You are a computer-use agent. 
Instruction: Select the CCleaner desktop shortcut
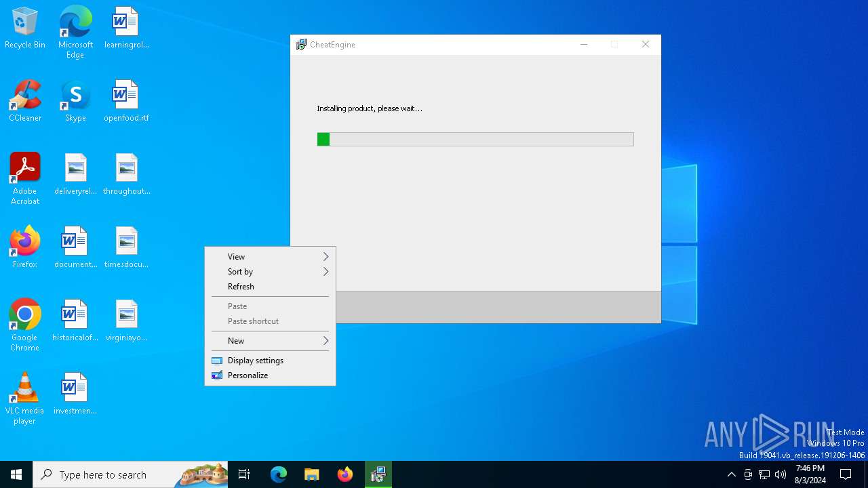point(25,102)
